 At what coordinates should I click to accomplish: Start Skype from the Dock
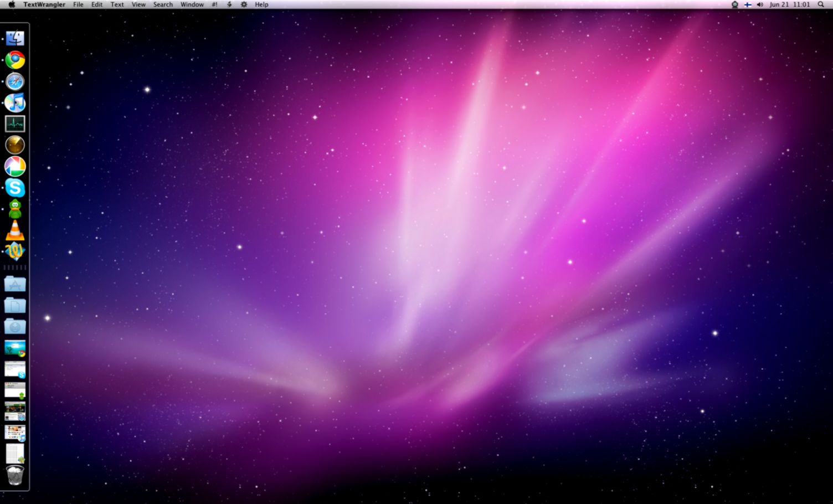tap(15, 188)
